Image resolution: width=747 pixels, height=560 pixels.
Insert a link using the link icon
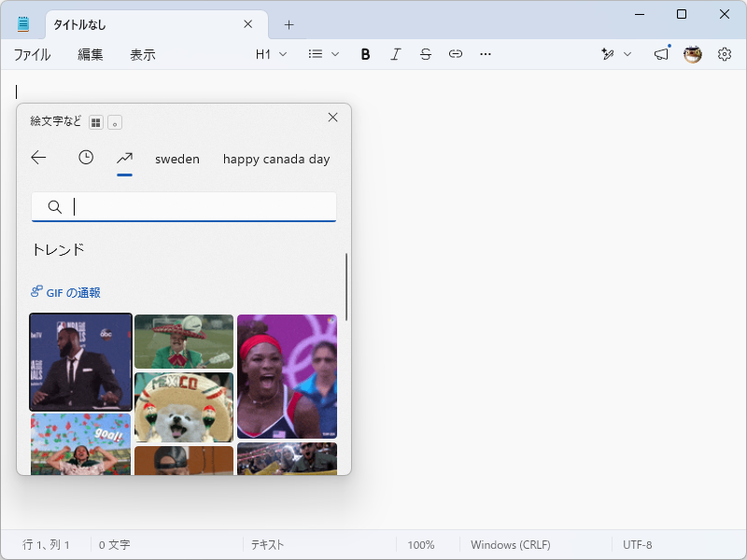point(456,54)
